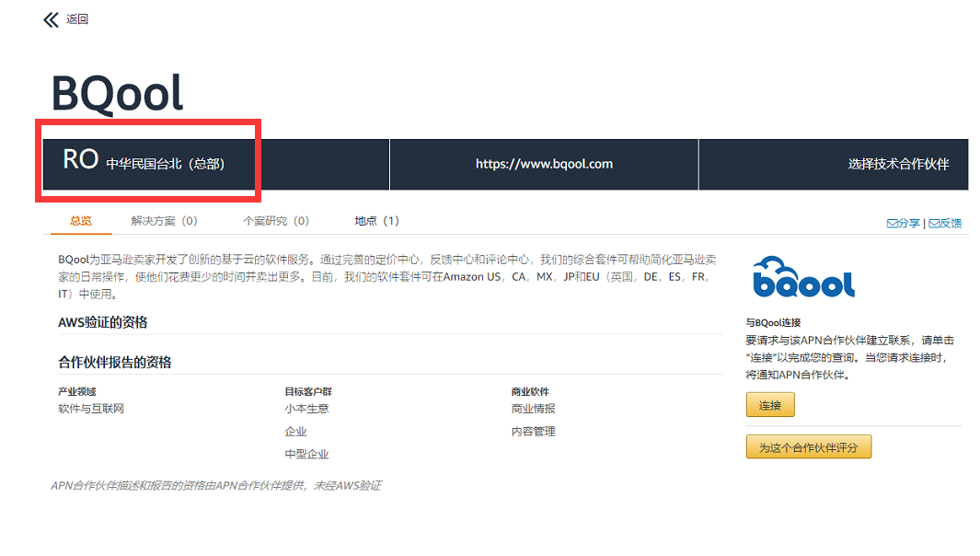The height and width of the screenshot is (556, 980).
Task: Click the double-chevron back icon
Action: point(50,17)
